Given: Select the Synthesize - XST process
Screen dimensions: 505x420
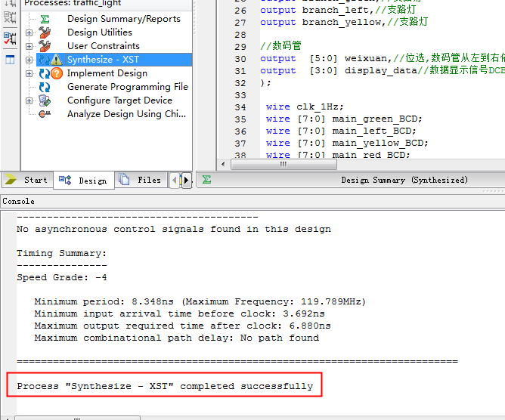Looking at the screenshot, I should [x=103, y=60].
